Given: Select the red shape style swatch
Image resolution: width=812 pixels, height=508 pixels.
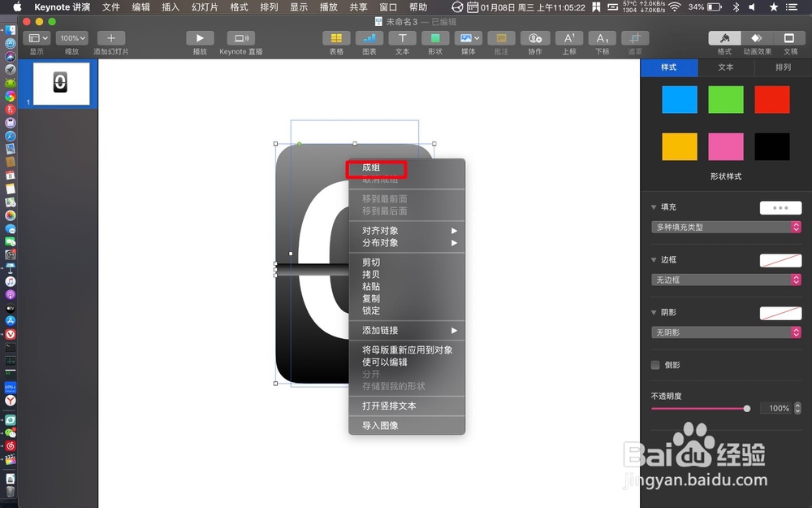Looking at the screenshot, I should [x=771, y=99].
